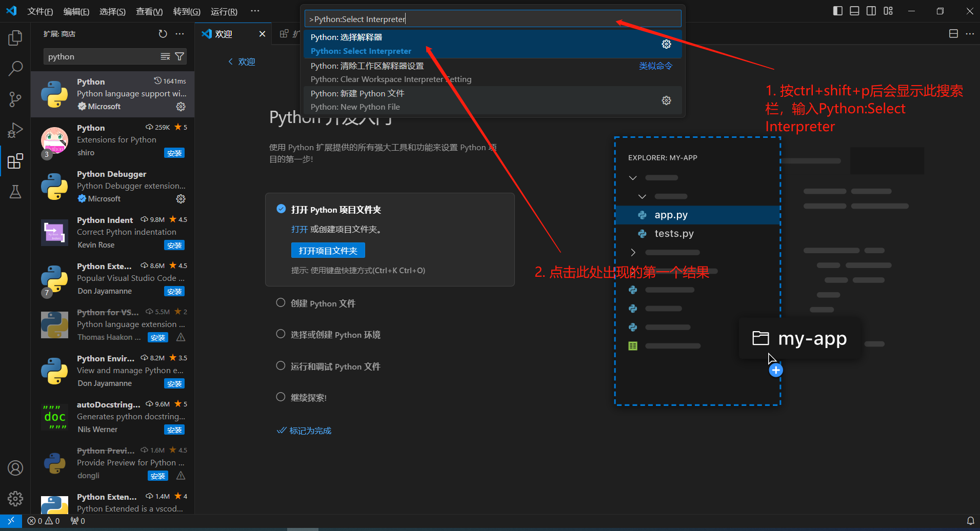The image size is (980, 531).
Task: Click the 打开 link in step description
Action: (x=299, y=229)
